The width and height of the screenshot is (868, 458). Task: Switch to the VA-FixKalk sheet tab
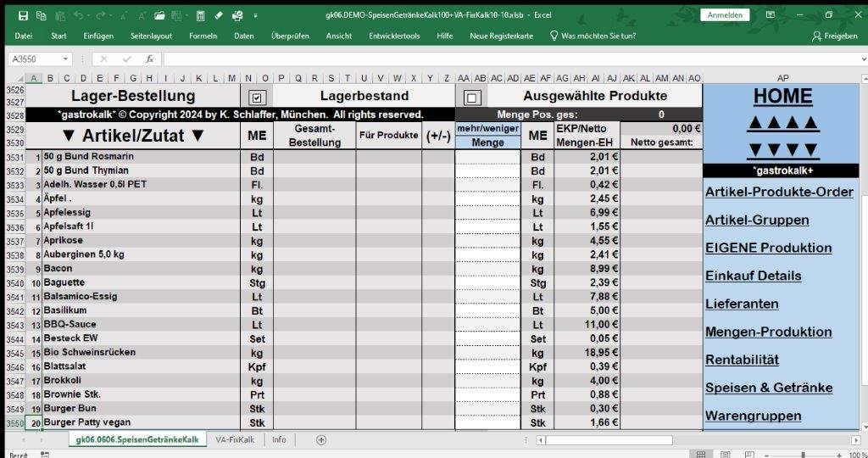tap(236, 439)
